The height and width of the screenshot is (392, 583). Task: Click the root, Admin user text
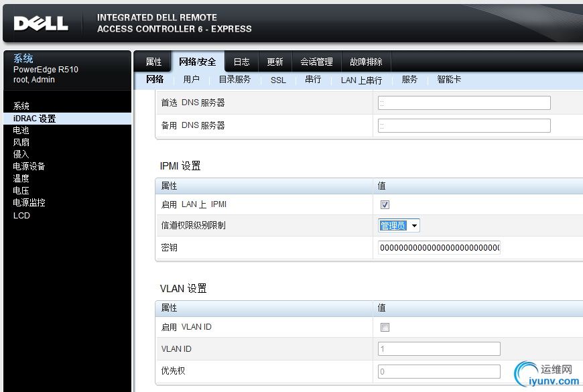click(x=34, y=80)
